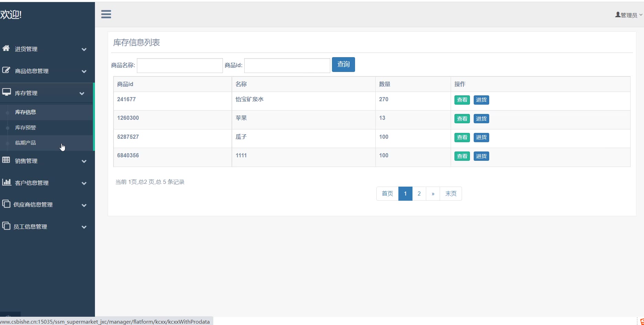This screenshot has height=325, width=644.
Task: Open the 管理员 dropdown arrow
Action: [641, 15]
